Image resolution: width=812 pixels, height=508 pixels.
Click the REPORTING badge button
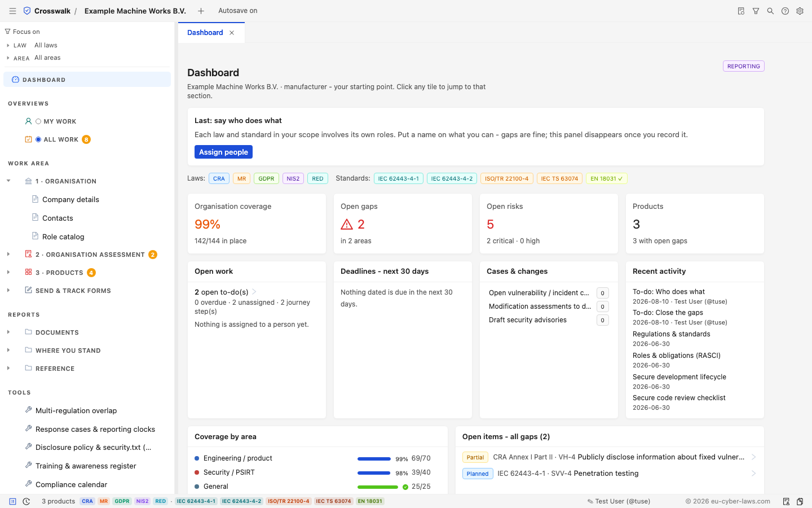[743, 66]
